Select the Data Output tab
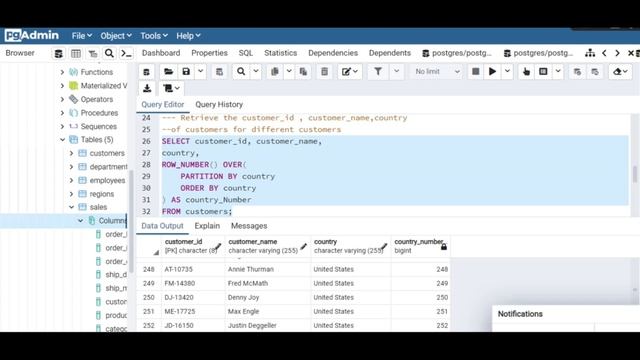 pos(162,226)
